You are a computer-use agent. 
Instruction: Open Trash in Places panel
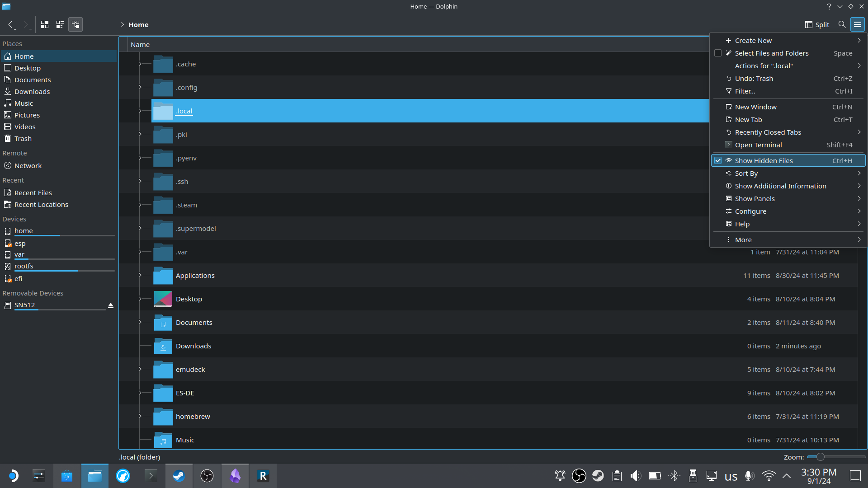pos(59,139)
